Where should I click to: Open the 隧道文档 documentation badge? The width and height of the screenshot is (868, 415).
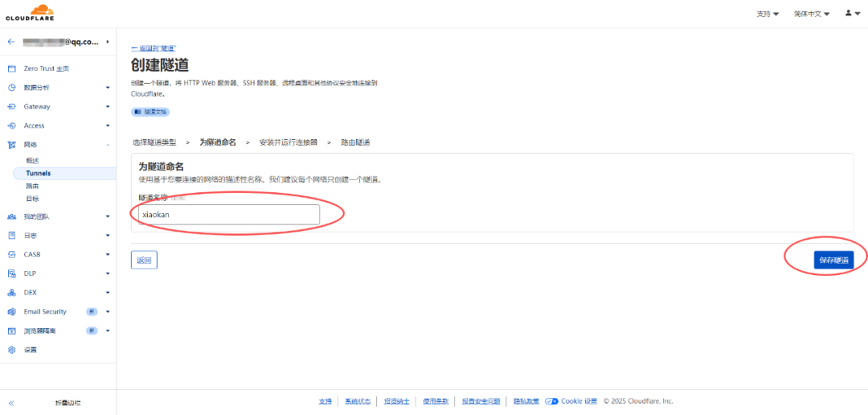pos(150,111)
